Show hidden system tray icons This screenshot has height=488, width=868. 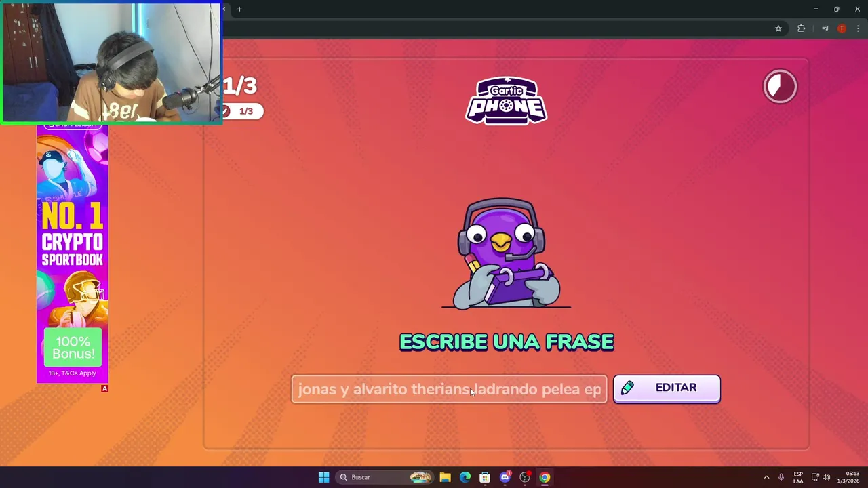tap(766, 477)
